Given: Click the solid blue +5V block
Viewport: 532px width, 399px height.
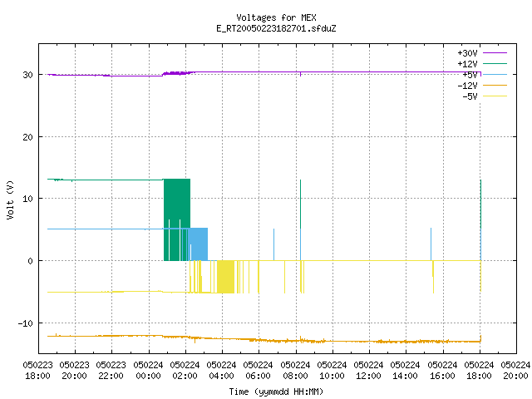Looking at the screenshot, I should [x=199, y=244].
